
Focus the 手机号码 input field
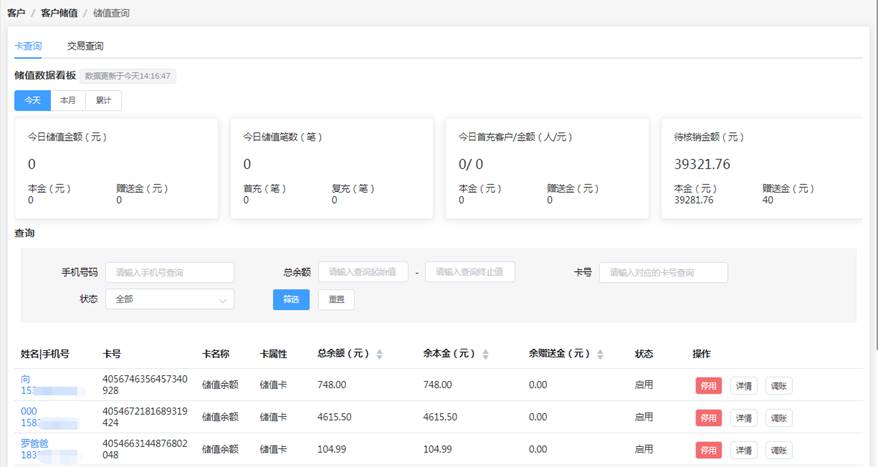pyautogui.click(x=170, y=272)
